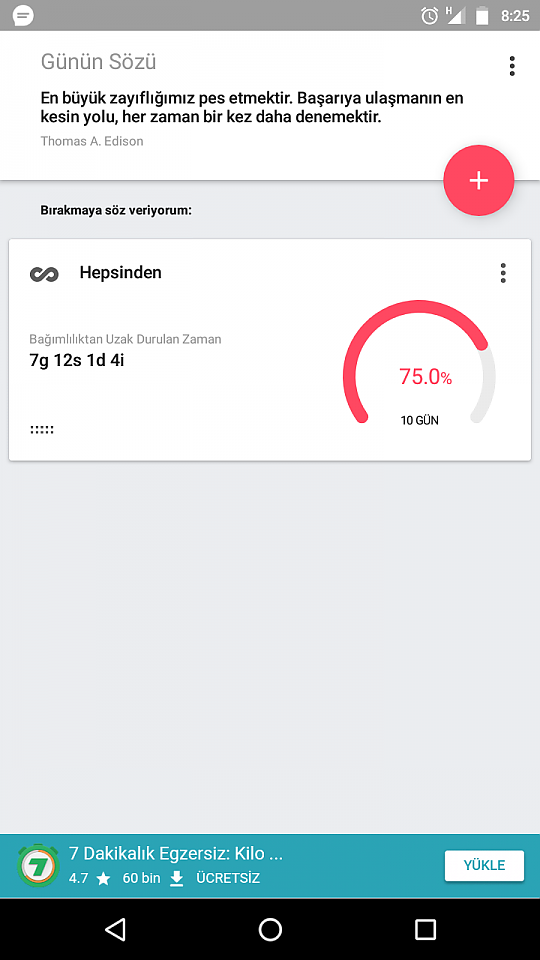Viewport: 540px width, 960px height.
Task: Tap the 10 GÜN goal label
Action: (419, 421)
